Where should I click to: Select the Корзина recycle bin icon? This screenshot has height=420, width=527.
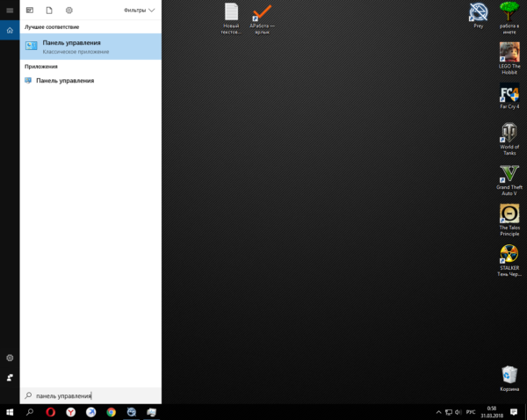pos(509,379)
